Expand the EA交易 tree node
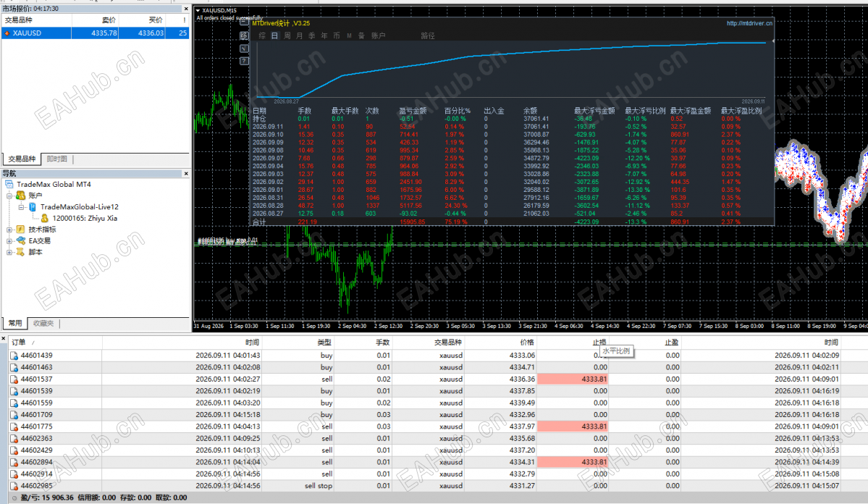 coord(9,241)
